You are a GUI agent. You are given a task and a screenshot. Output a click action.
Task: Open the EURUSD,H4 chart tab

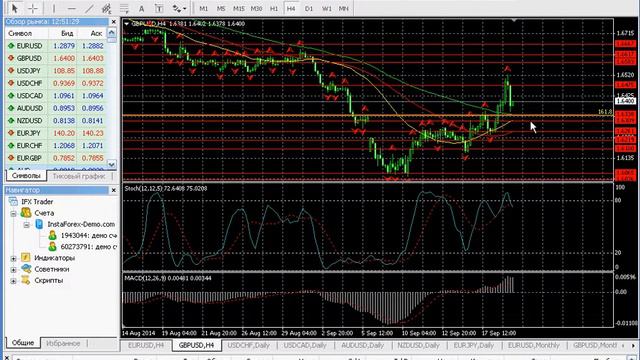click(x=146, y=345)
